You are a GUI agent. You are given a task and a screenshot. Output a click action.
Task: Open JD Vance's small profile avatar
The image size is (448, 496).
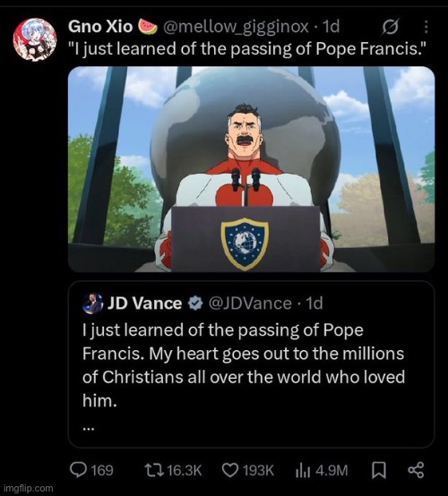tap(93, 304)
